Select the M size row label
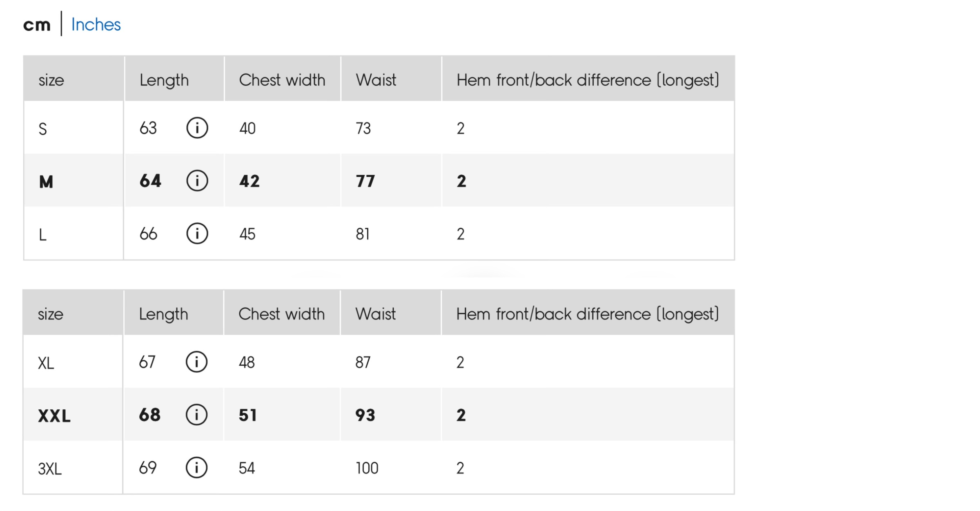The height and width of the screenshot is (511, 980). (x=46, y=181)
